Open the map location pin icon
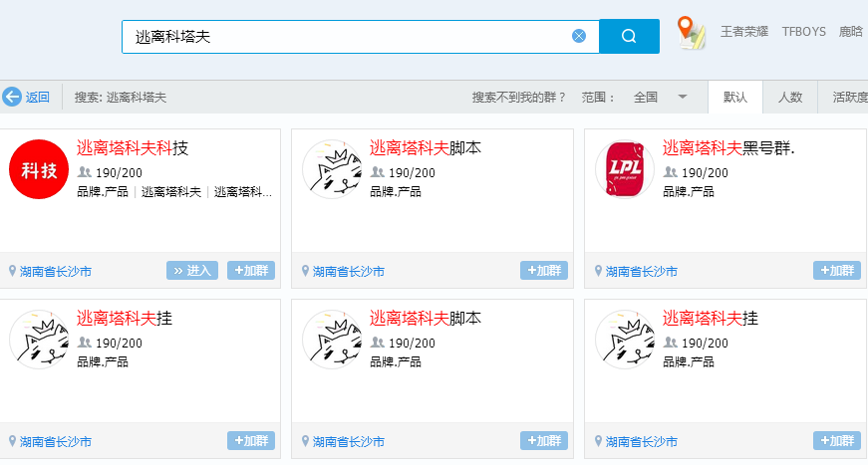Viewport: 868px width, 465px height. click(x=691, y=33)
